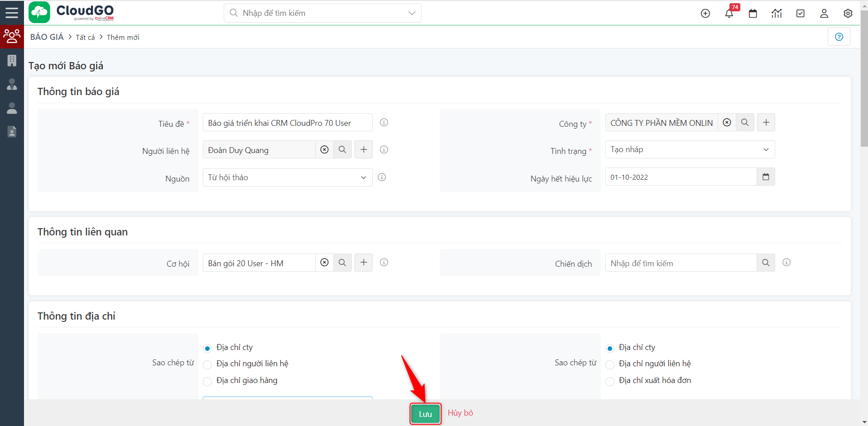Search for a company in Công ty
Viewport: 868px width, 426px height.
click(x=745, y=123)
